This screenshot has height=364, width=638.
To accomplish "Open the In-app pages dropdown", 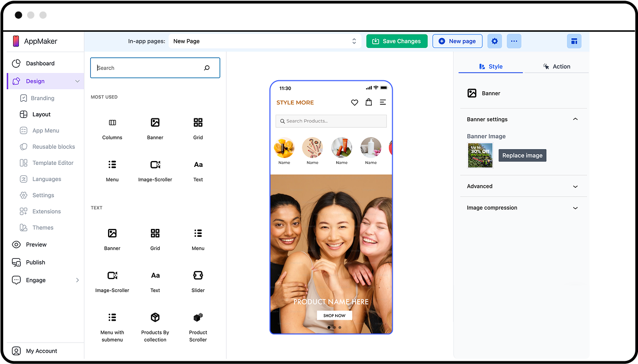I will coord(265,41).
